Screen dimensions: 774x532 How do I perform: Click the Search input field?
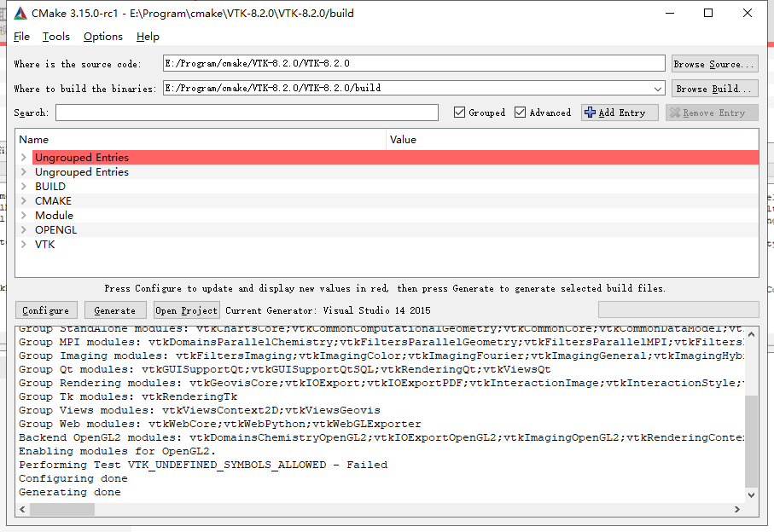247,113
